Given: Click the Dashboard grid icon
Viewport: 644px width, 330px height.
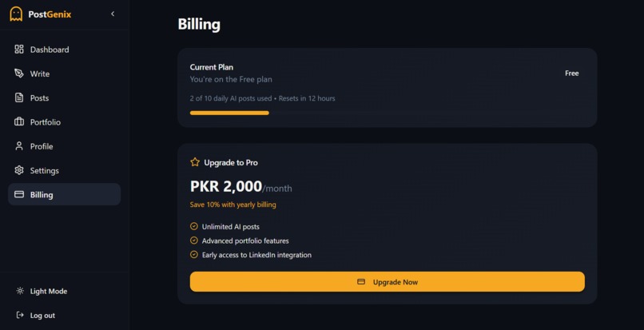Looking at the screenshot, I should click(19, 50).
